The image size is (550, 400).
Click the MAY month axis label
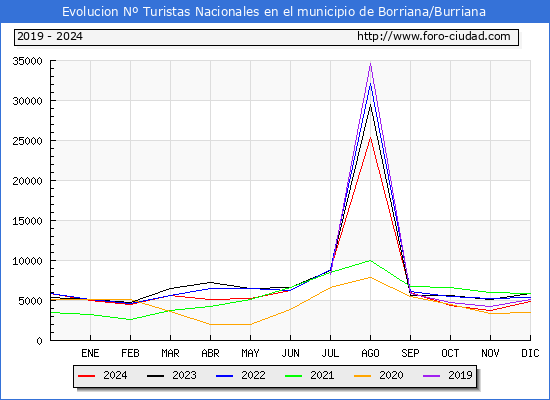(x=250, y=353)
